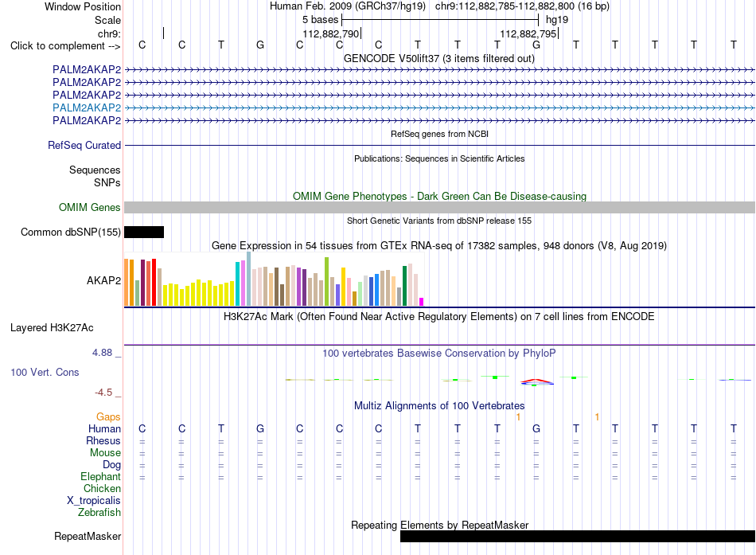
Task: Select the RepeatMasker track label
Action: (x=88, y=536)
